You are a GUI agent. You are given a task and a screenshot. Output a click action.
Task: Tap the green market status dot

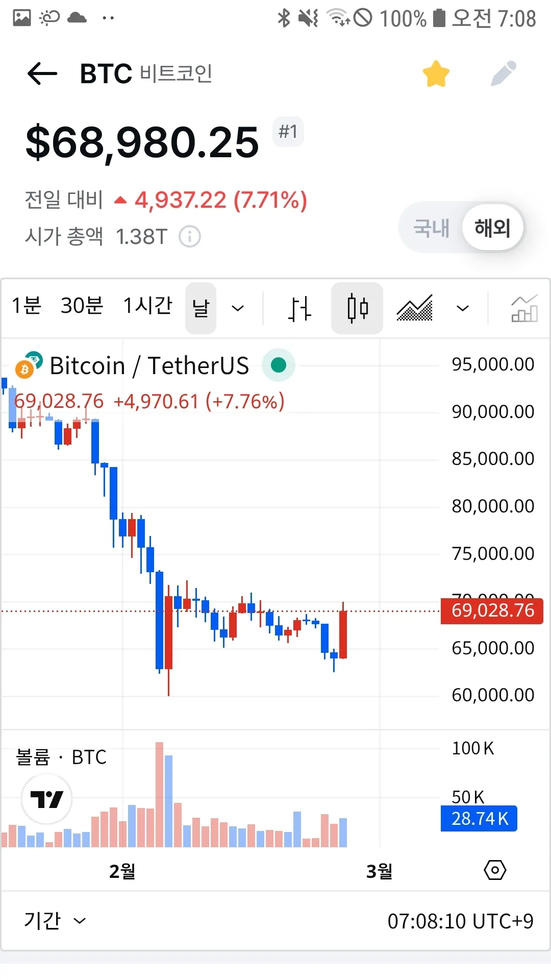(x=279, y=365)
